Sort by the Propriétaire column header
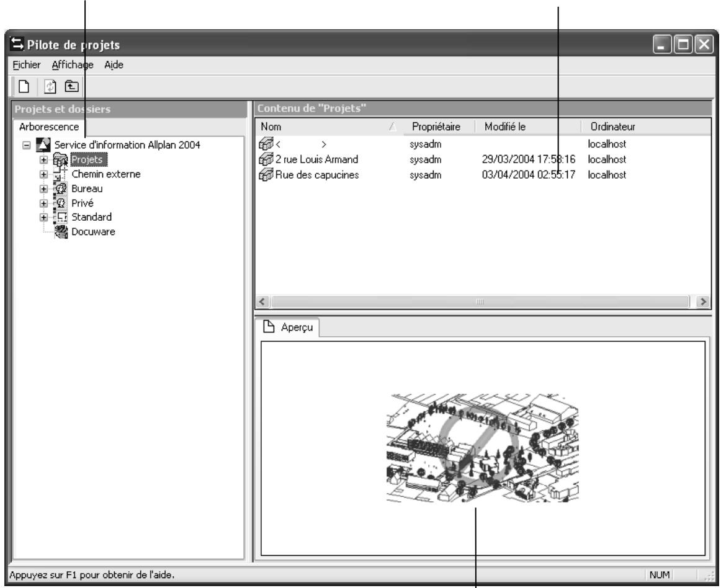Viewport: 721px width, 588px height. click(x=438, y=127)
